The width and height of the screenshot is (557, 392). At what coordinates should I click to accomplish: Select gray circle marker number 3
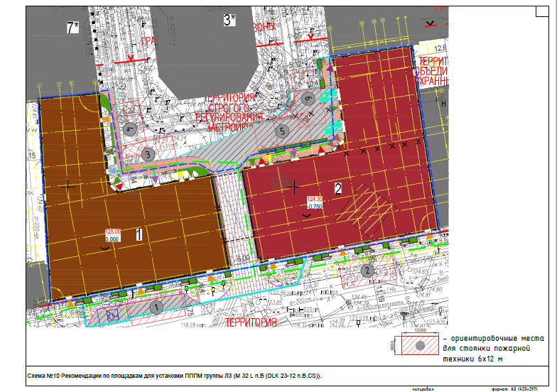click(x=148, y=155)
